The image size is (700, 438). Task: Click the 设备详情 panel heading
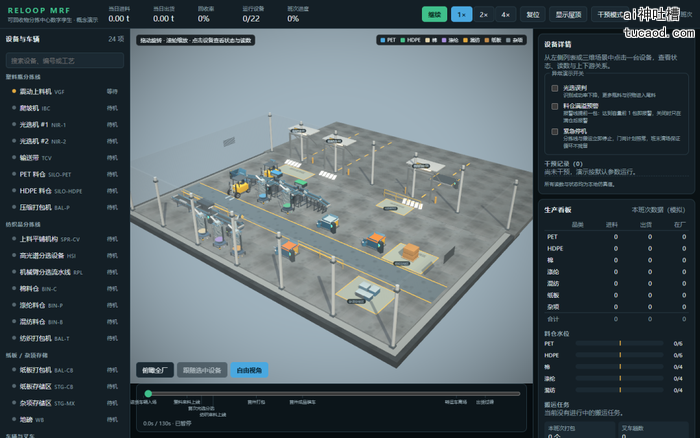pyautogui.click(x=558, y=44)
